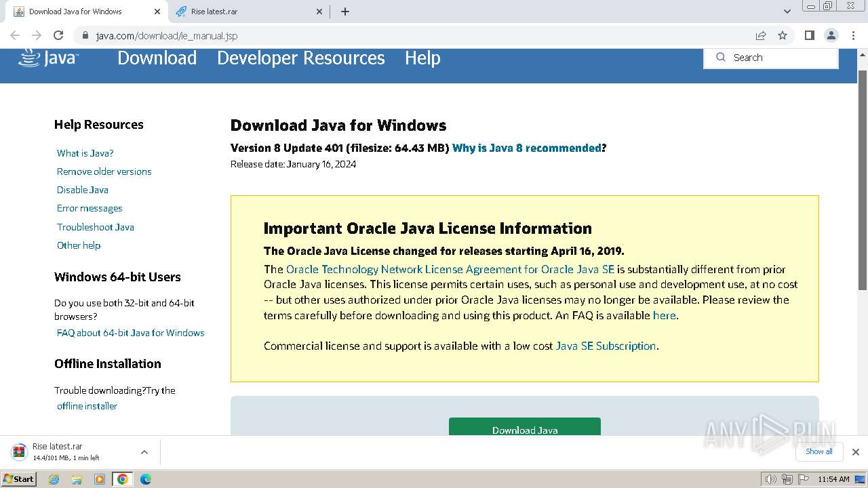The width and height of the screenshot is (868, 488).
Task: Open the offline installer link
Action: (x=87, y=406)
